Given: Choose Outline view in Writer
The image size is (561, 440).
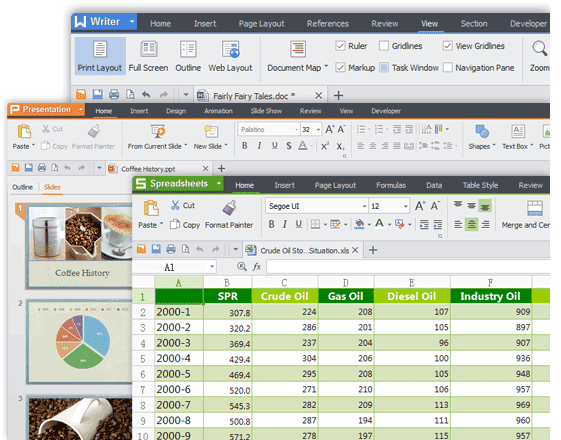Looking at the screenshot, I should (188, 56).
